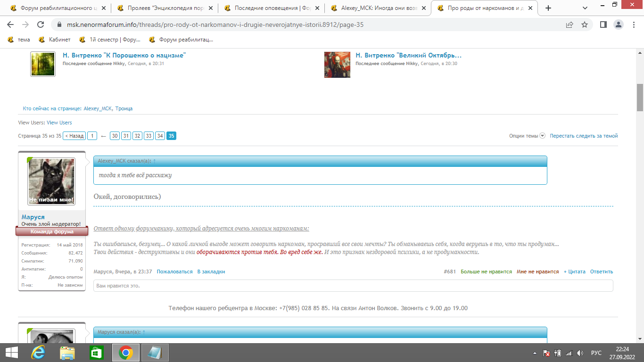Open the Chrome side panel icon
This screenshot has height=362, width=644.
point(603,25)
